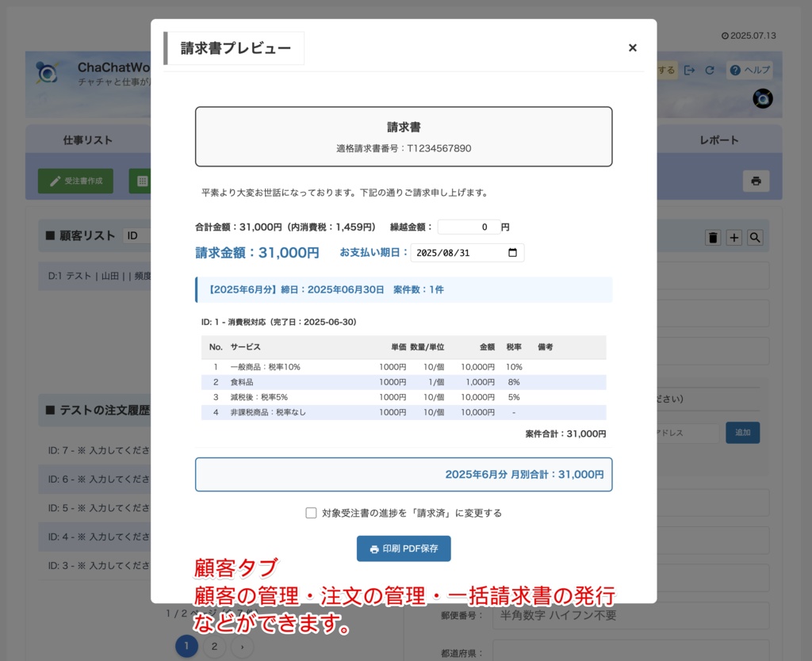Click the 印刷 PDF保存 button
The width and height of the screenshot is (812, 661).
(404, 548)
